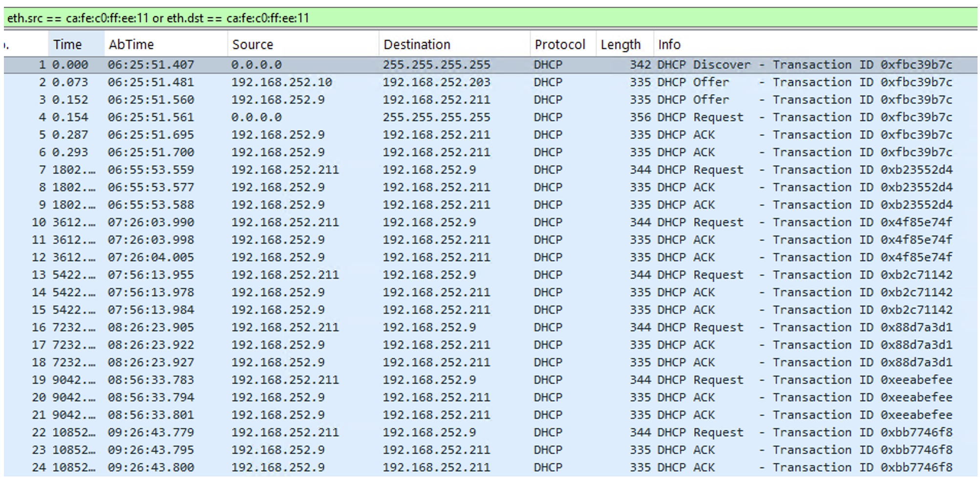The height and width of the screenshot is (480, 980).
Task: Select packet 12 ACK at 07:26:04.005
Action: pyautogui.click(x=490, y=257)
